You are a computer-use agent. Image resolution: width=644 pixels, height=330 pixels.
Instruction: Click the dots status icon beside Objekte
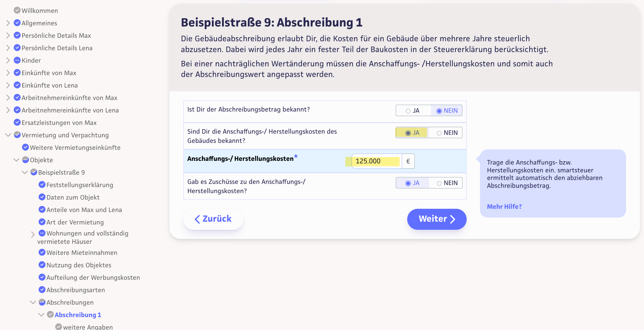(x=25, y=160)
